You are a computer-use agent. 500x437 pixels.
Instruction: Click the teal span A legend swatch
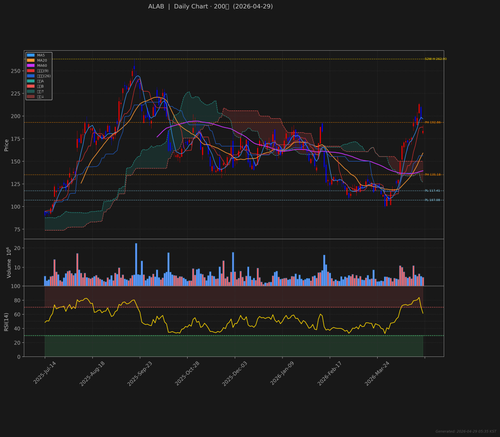coord(31,81)
